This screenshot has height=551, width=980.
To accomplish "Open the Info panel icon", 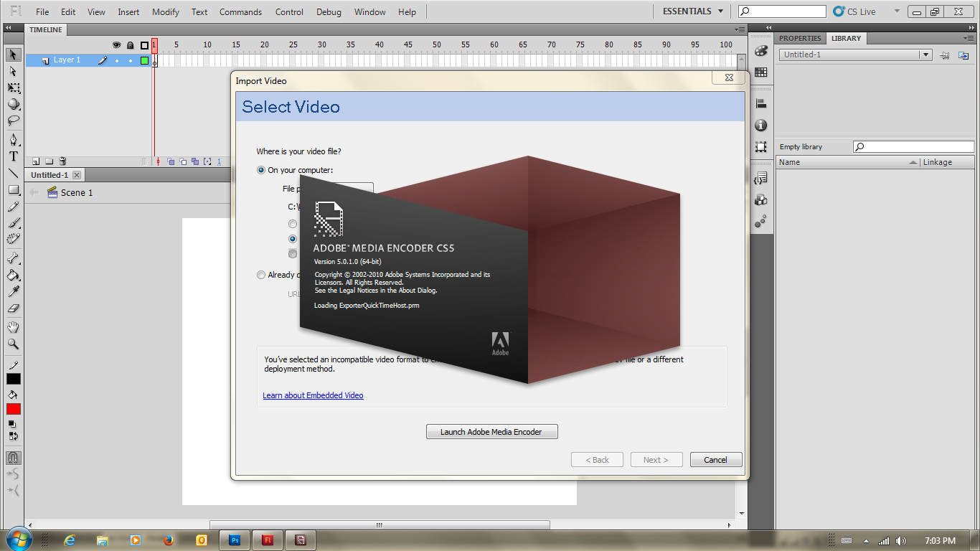I will click(761, 126).
